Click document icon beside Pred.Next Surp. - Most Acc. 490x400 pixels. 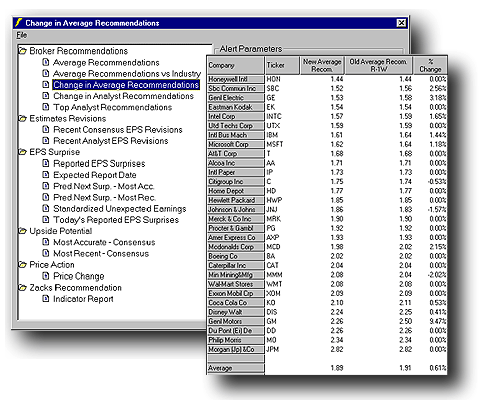46,186
